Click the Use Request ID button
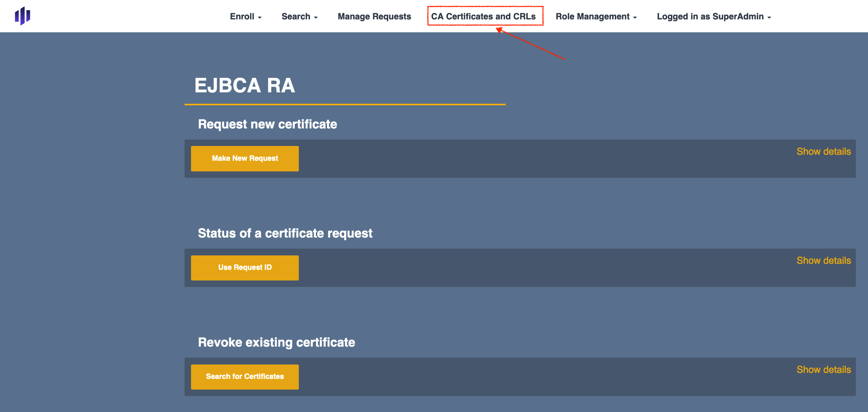868x412 pixels. pos(245,268)
